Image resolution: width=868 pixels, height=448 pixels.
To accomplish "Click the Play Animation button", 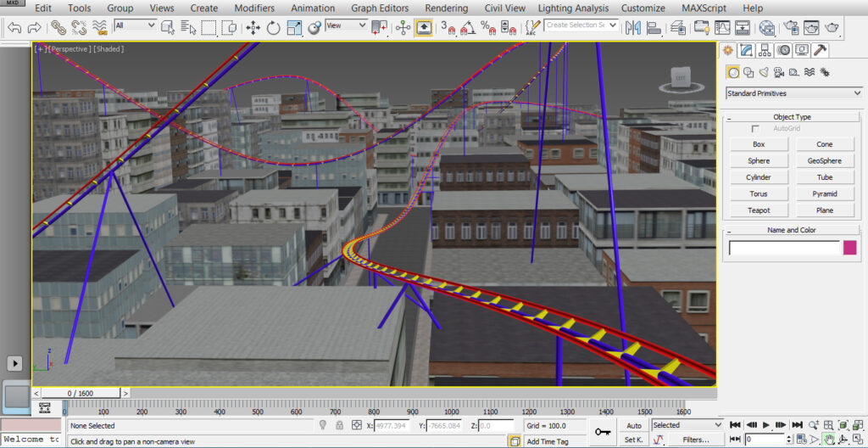I will [x=766, y=425].
